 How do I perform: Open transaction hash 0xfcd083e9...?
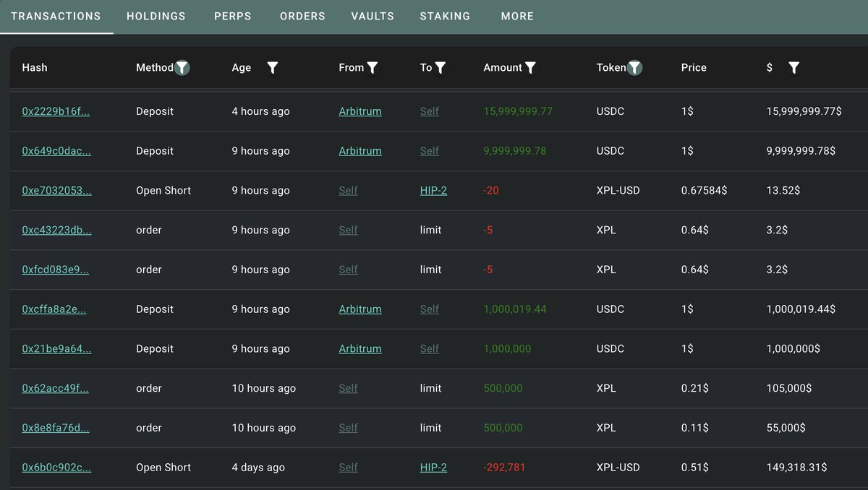point(56,270)
